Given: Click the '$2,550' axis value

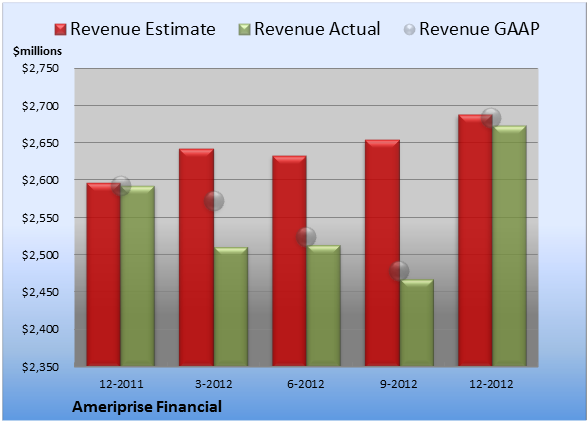Looking at the screenshot, I should [40, 218].
